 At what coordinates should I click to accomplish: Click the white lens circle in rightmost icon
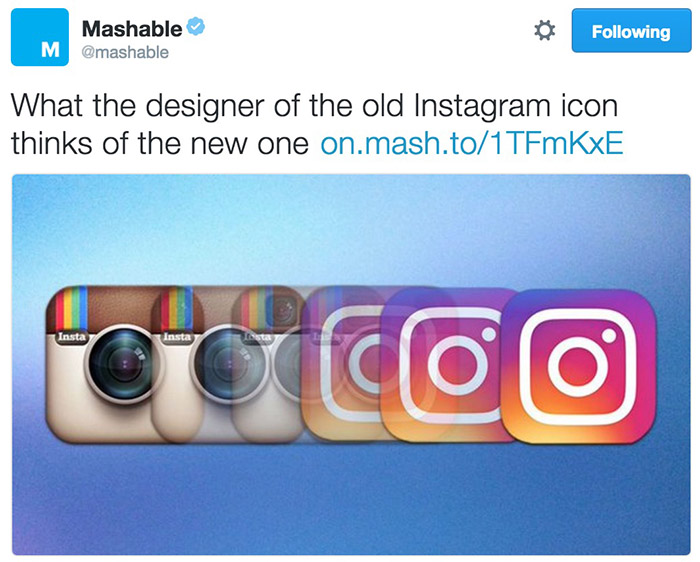tap(578, 366)
